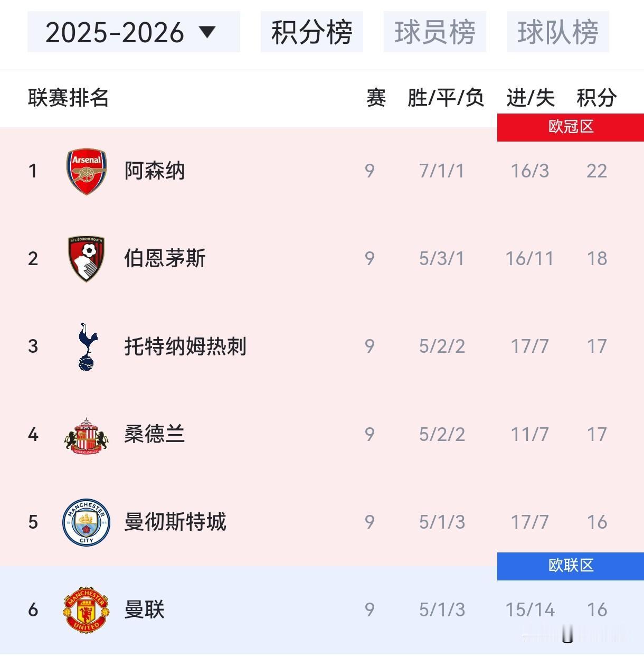The height and width of the screenshot is (657, 644).
Task: Click the red 欧冠区 label
Action: pyautogui.click(x=571, y=127)
